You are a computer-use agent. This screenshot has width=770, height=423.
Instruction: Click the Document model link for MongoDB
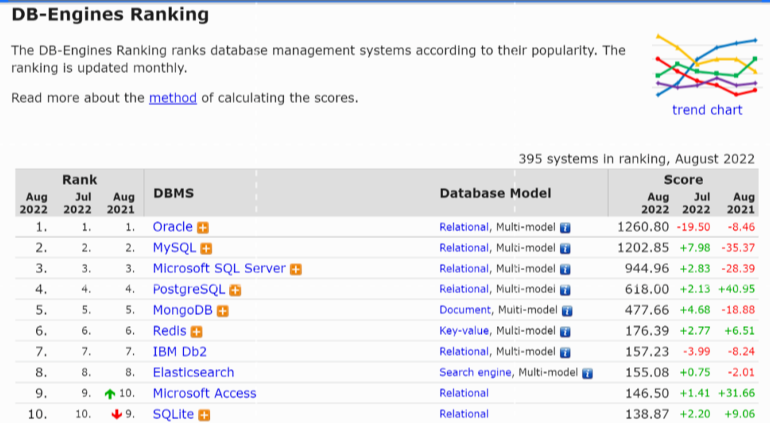465,310
